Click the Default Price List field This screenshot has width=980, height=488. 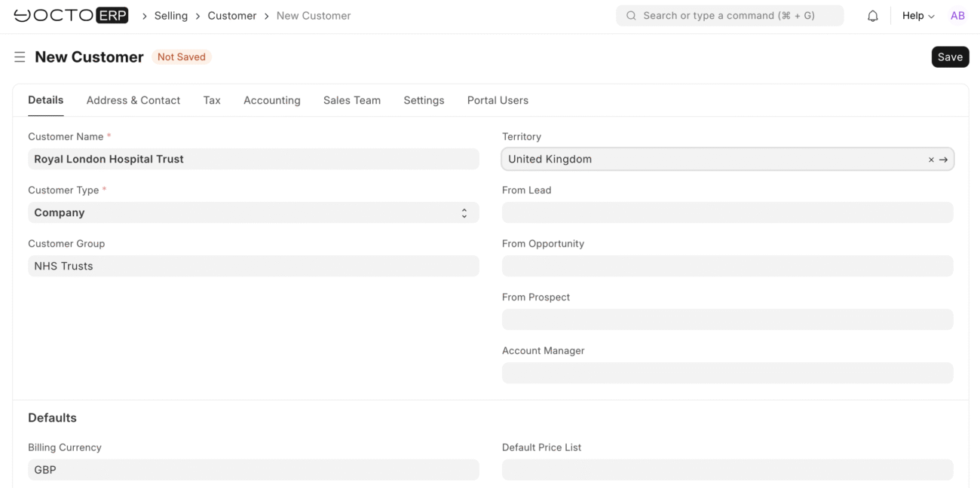pos(727,470)
